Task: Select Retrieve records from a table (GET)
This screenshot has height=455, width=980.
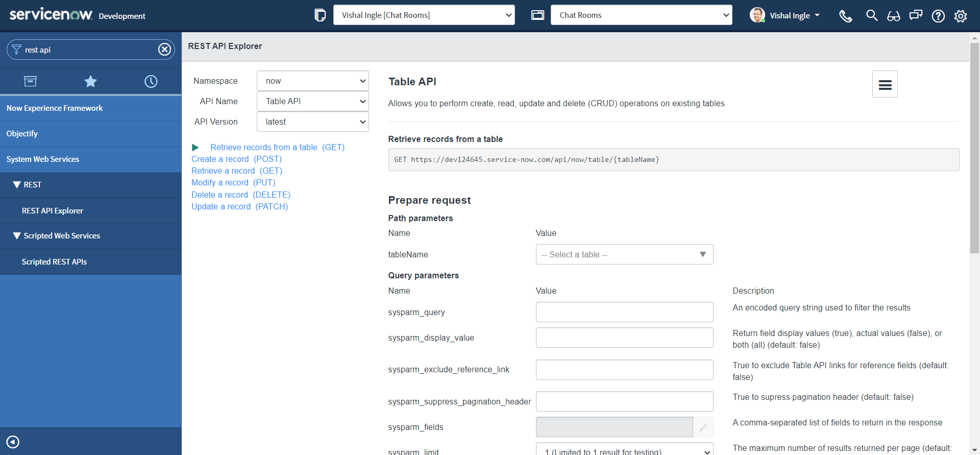Action: (x=277, y=147)
